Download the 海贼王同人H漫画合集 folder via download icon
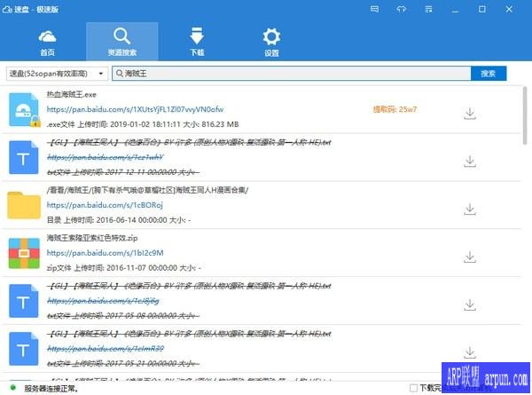This screenshot has width=532, height=395. tap(470, 209)
